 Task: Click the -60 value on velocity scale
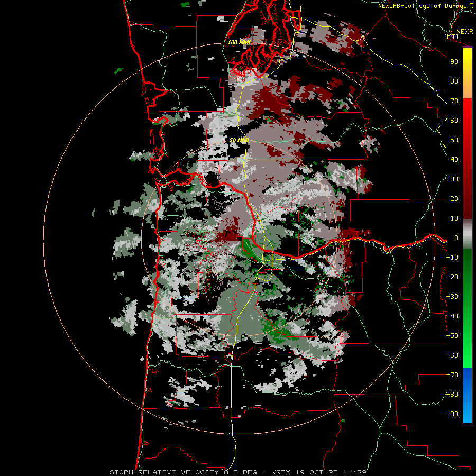pyautogui.click(x=452, y=355)
